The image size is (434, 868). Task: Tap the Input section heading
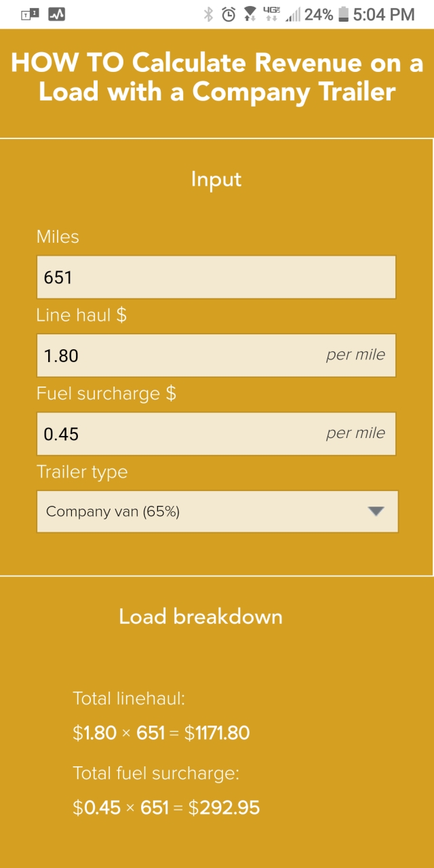[216, 179]
